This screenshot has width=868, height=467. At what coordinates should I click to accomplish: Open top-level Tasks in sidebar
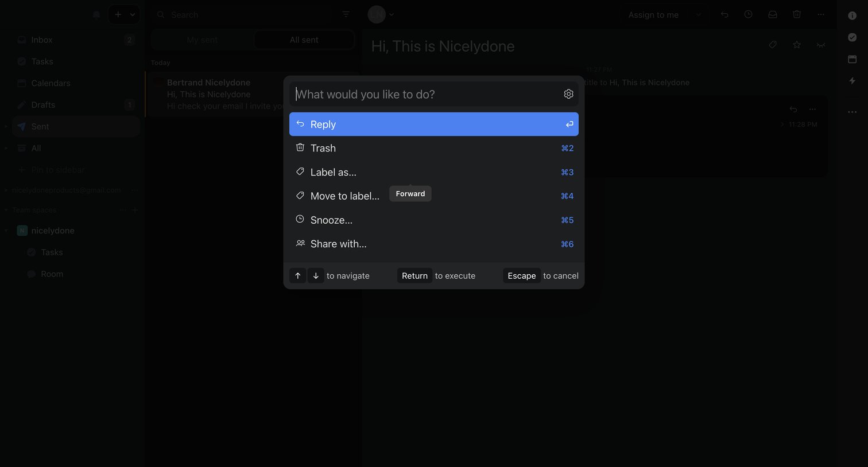[x=76, y=61]
